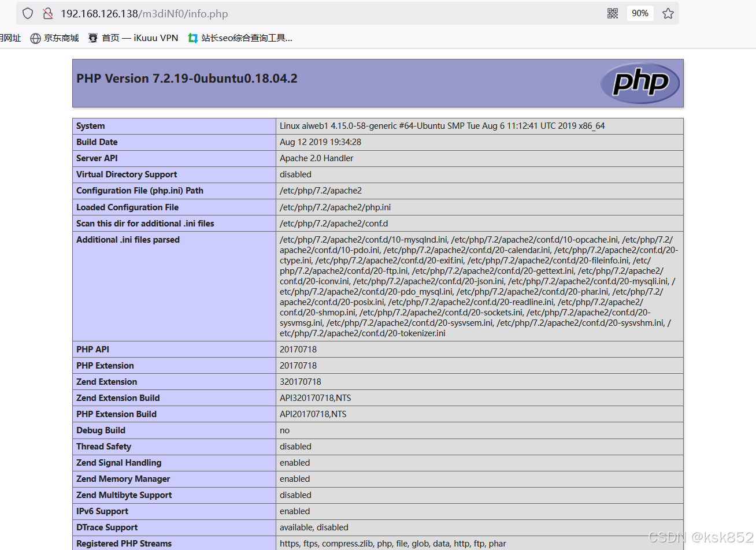Click the Zend Extension label
The width and height of the screenshot is (756, 550).
[107, 382]
